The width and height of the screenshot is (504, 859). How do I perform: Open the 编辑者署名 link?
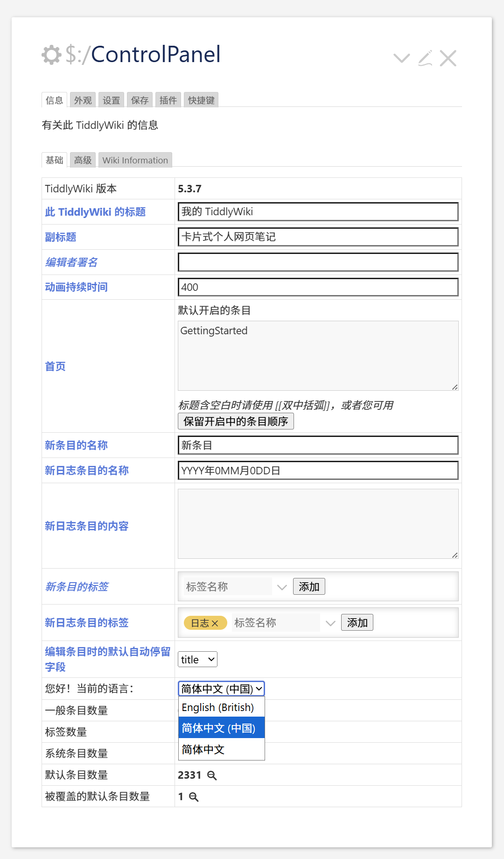pyautogui.click(x=71, y=262)
